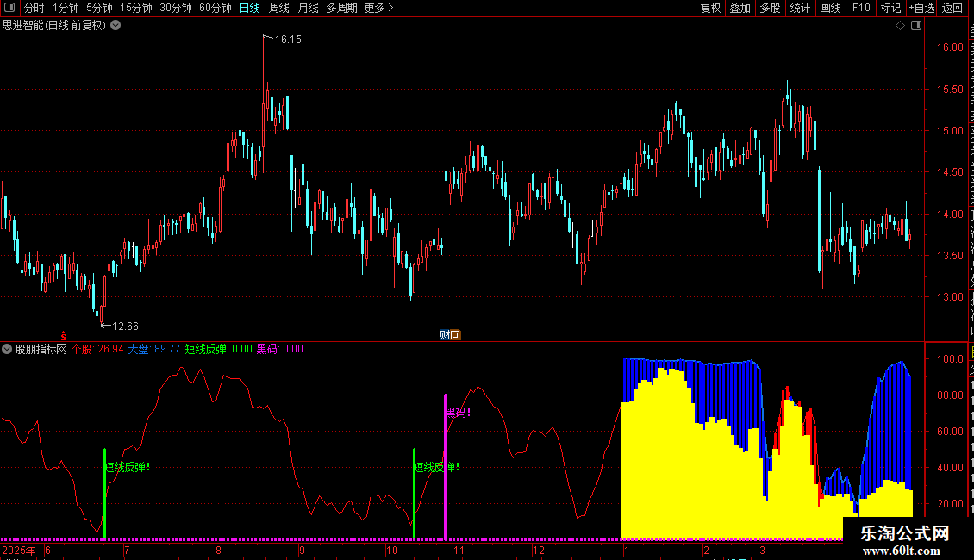Switch to 15分钟 chart period
Screen dimensions: 974x560
pyautogui.click(x=136, y=8)
